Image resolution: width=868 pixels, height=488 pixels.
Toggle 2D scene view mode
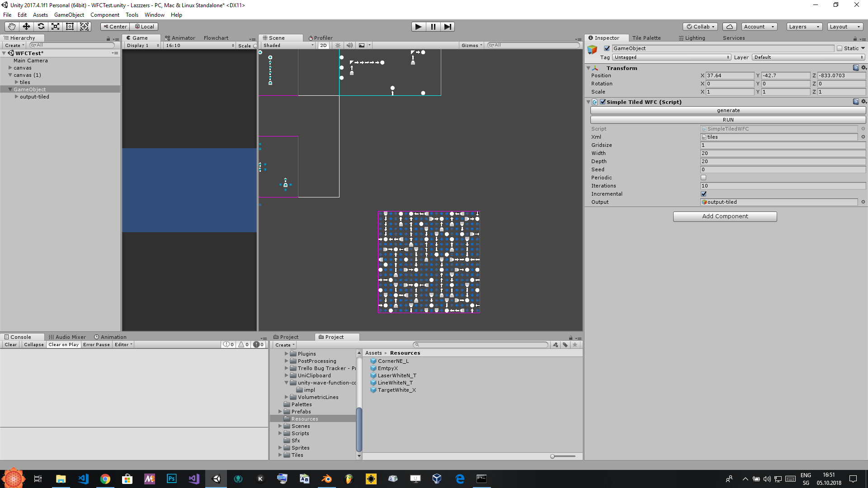323,45
